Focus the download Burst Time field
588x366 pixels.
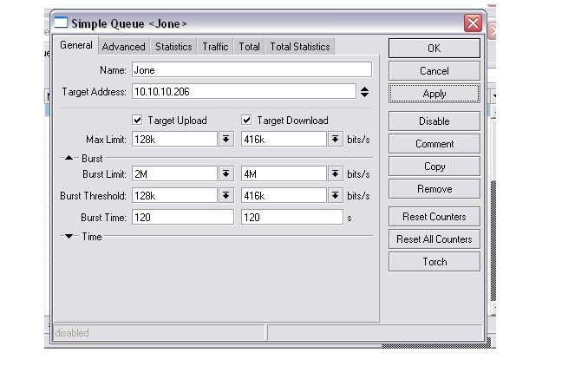click(x=292, y=217)
